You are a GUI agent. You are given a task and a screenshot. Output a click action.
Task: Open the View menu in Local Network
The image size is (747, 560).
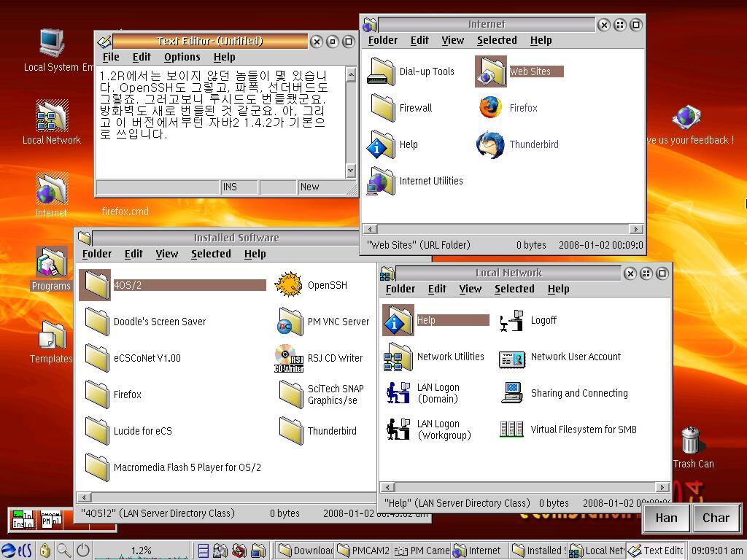coord(470,289)
